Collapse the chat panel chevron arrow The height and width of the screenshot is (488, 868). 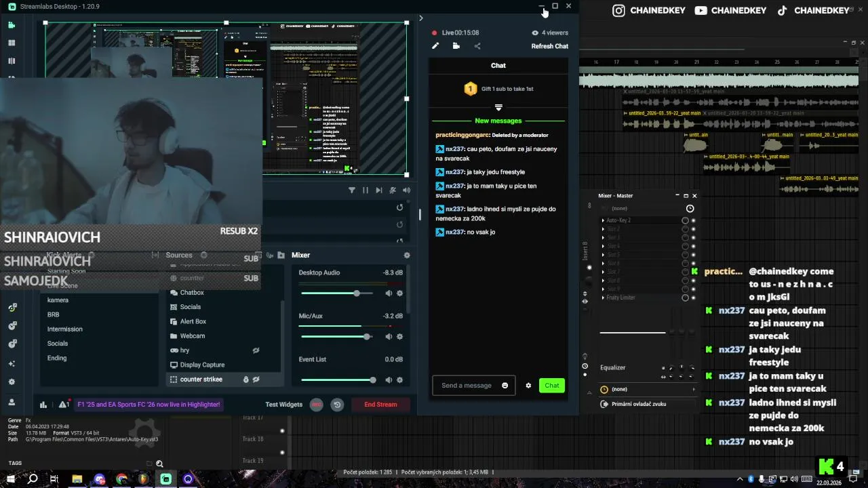tap(421, 18)
